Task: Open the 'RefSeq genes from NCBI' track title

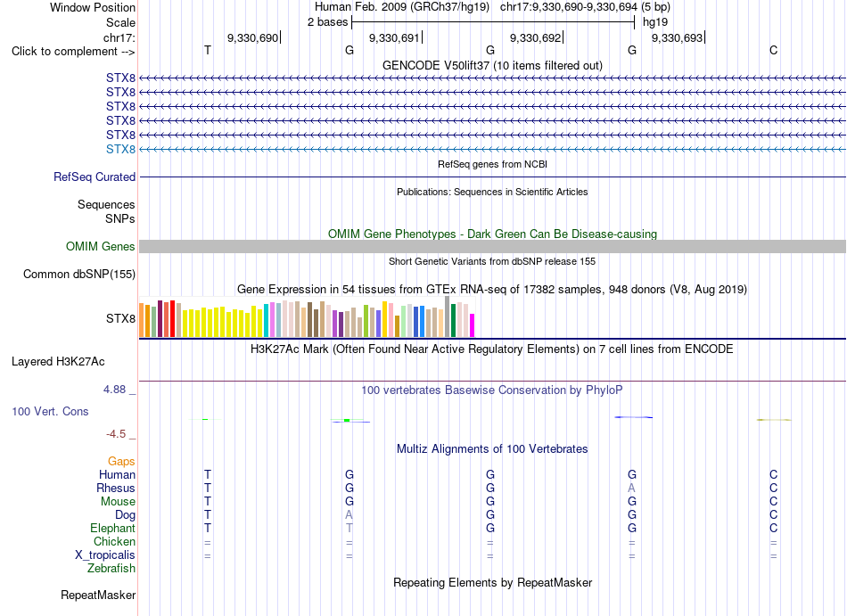Action: pyautogui.click(x=492, y=164)
